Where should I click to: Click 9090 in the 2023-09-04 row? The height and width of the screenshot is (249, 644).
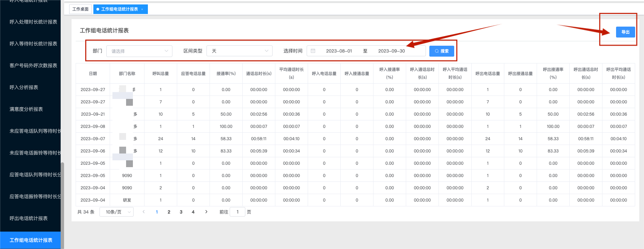(127, 188)
